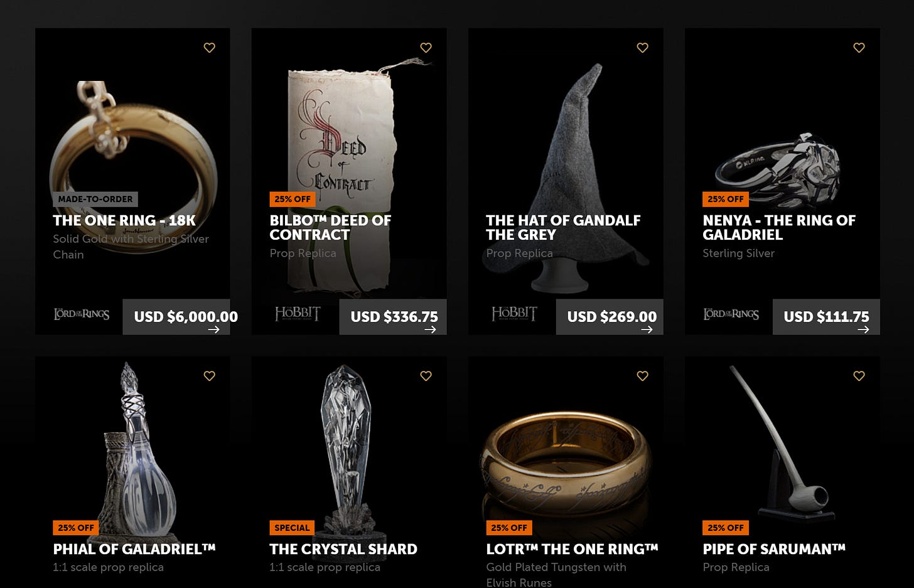914x588 pixels.
Task: Click Hobbit logo on Gandalf hat card
Action: (x=514, y=314)
